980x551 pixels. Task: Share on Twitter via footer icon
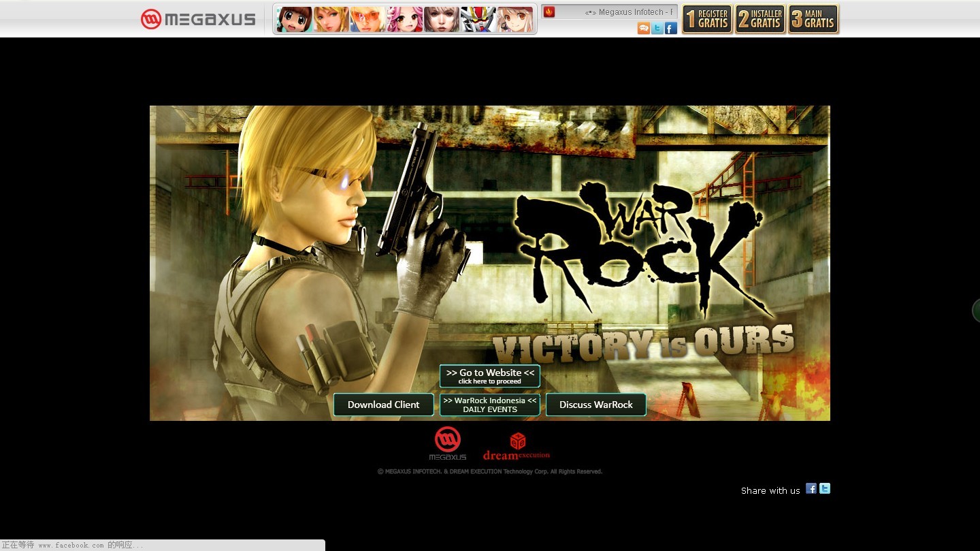point(825,488)
